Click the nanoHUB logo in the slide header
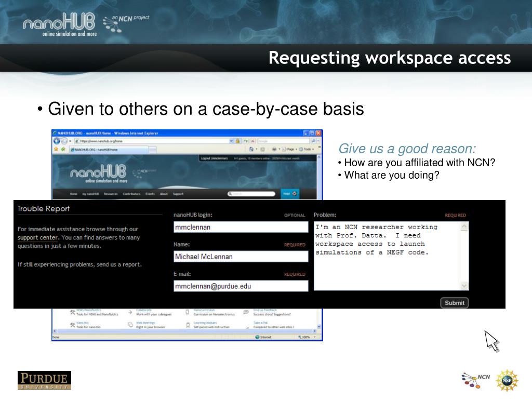 tap(60, 24)
